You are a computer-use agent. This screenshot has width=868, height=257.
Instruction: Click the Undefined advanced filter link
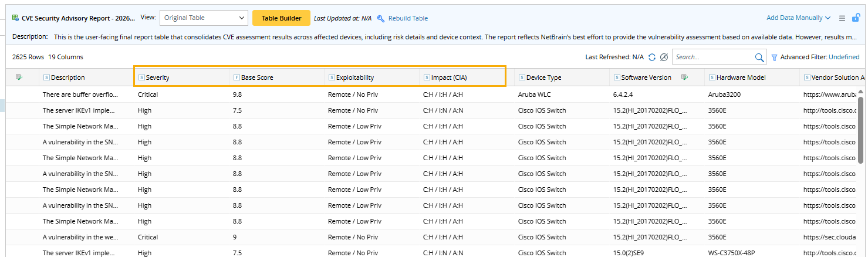tap(844, 58)
